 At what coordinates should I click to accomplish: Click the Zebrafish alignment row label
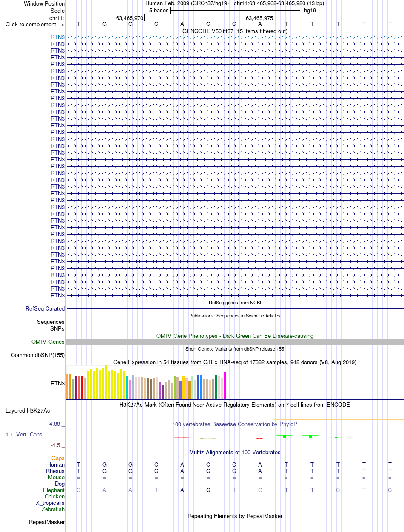[53, 509]
